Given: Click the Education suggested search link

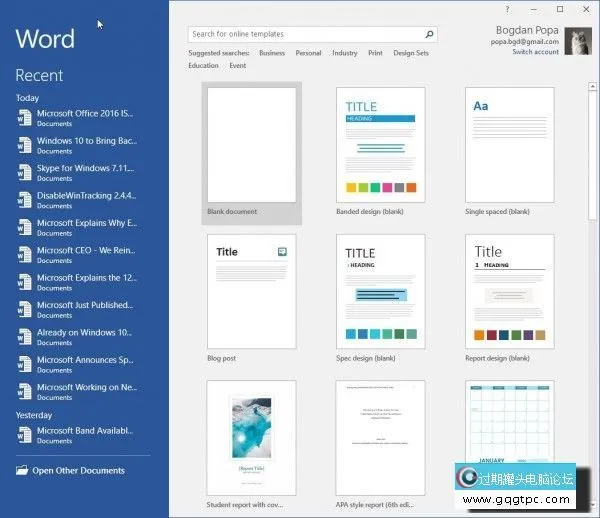Looking at the screenshot, I should point(203,66).
